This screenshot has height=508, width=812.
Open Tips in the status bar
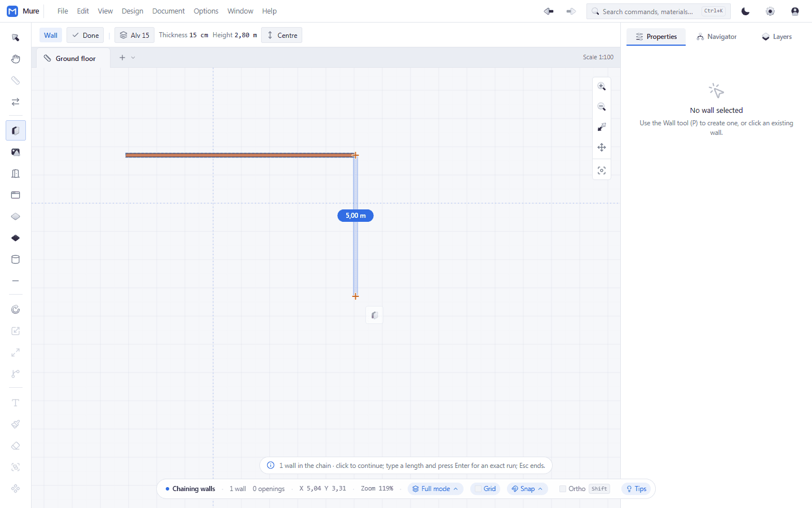point(636,489)
